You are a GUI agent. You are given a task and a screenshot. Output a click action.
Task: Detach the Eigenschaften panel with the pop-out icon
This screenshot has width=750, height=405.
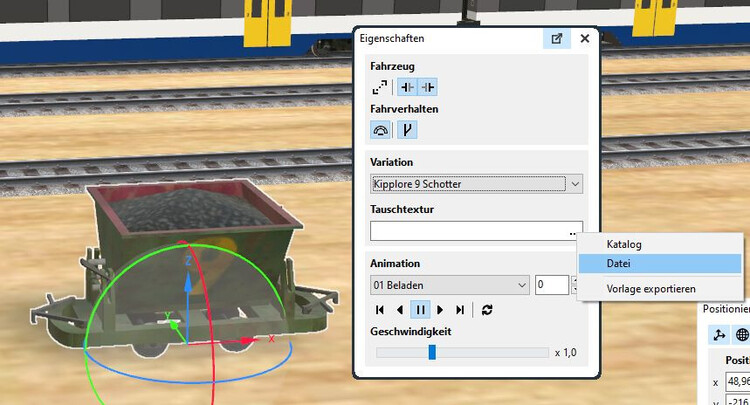pyautogui.click(x=557, y=39)
